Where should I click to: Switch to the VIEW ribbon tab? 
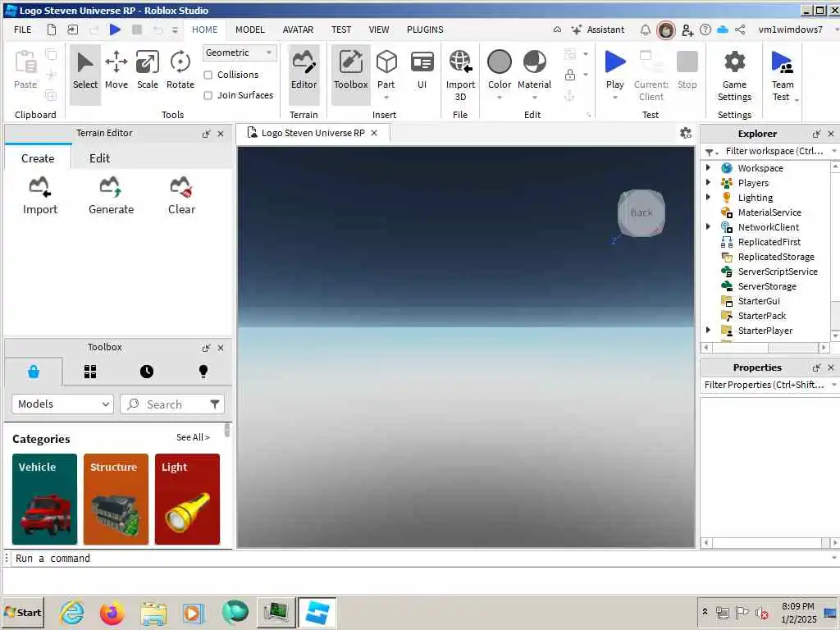tap(379, 30)
